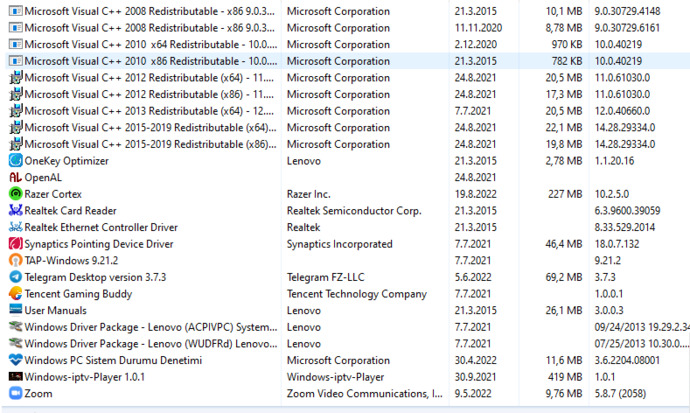Select the Zoom program name
The image size is (690, 413).
[38, 393]
